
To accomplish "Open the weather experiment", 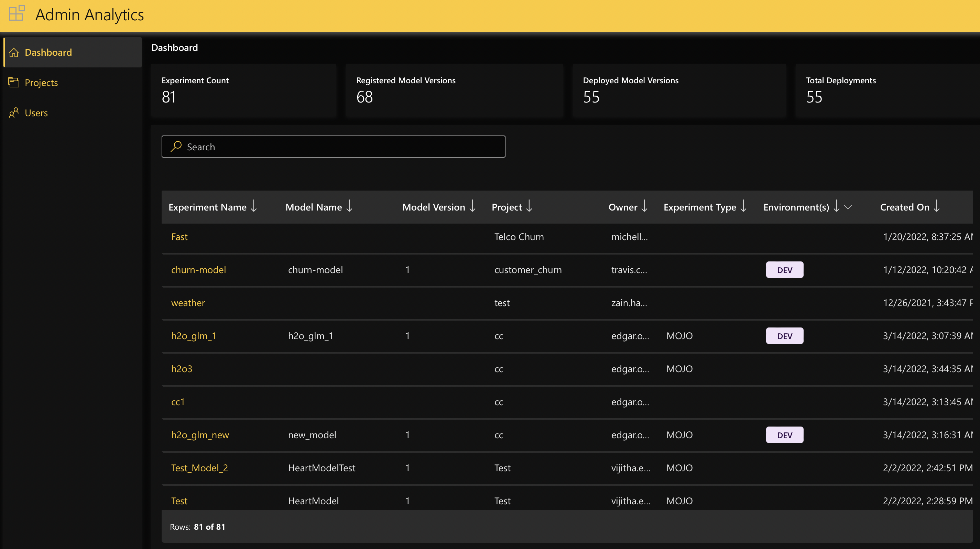I will click(x=188, y=303).
